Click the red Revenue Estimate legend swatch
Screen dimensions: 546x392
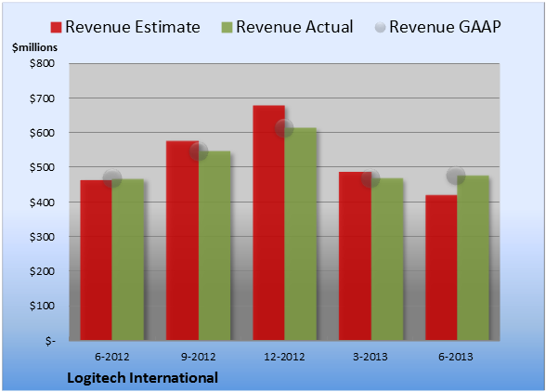(x=56, y=27)
